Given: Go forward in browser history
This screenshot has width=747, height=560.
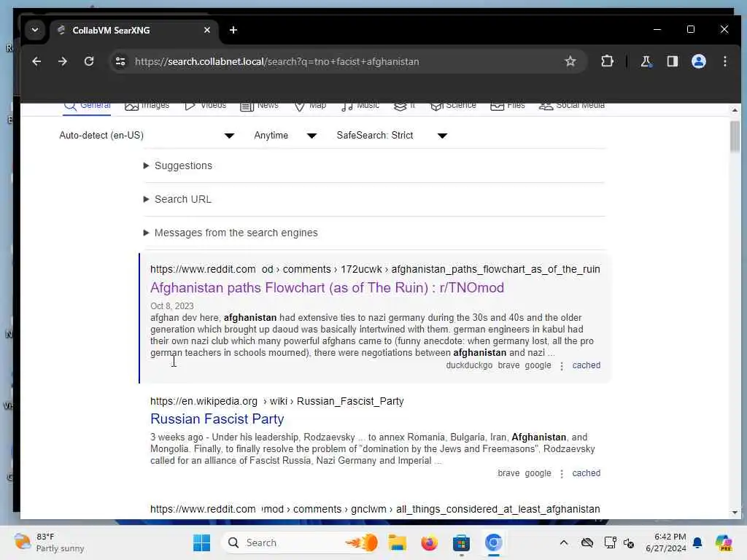Looking at the screenshot, I should tap(63, 61).
